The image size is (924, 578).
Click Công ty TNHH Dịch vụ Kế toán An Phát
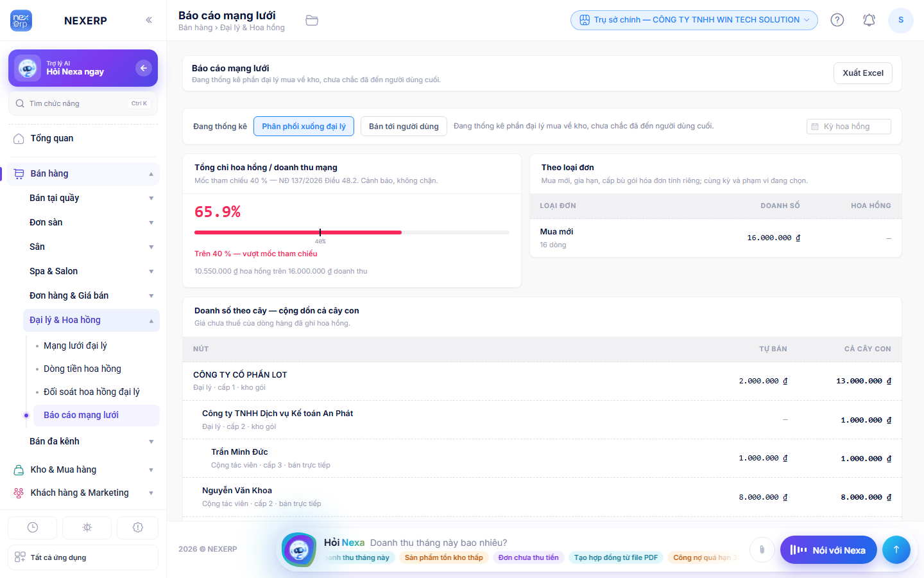277,414
